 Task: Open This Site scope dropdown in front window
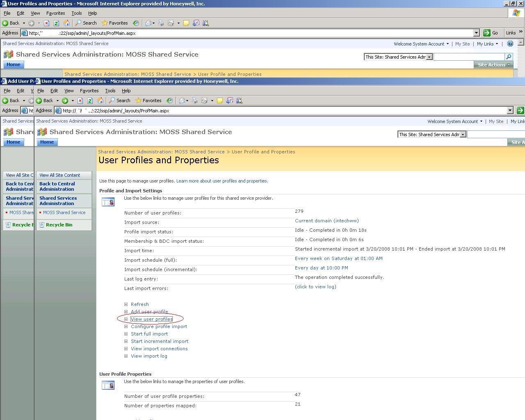463,135
